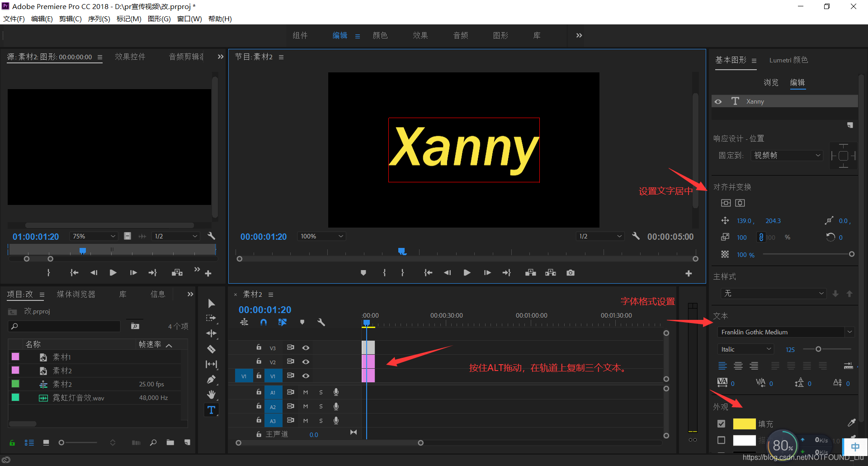Open source monitor settings wrench
868x466 pixels.
pos(211,236)
